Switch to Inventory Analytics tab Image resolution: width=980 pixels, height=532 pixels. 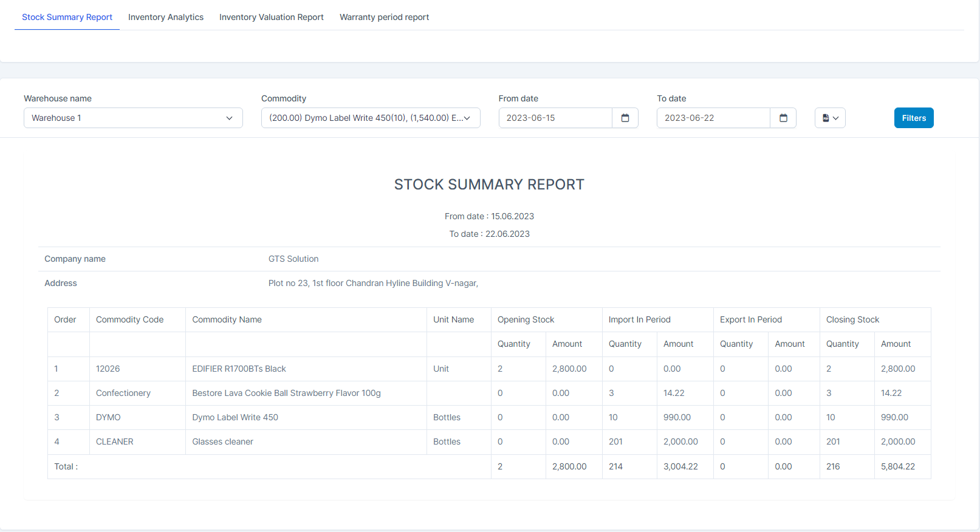coord(166,17)
